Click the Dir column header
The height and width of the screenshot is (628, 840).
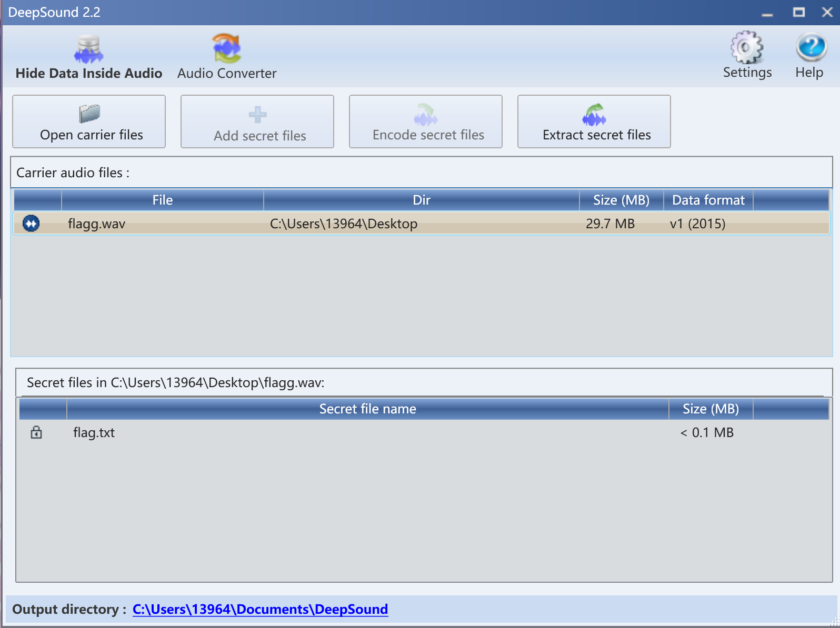coord(421,200)
